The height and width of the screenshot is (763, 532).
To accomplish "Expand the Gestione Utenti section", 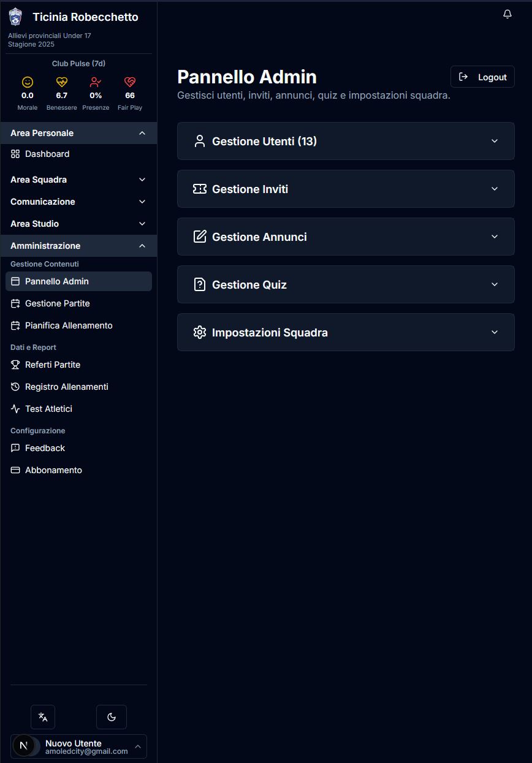I will coord(346,141).
